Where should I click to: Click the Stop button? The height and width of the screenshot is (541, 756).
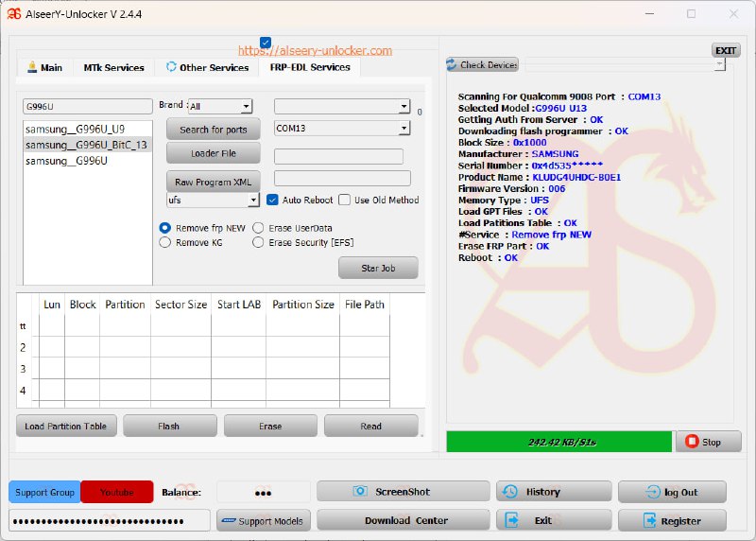708,442
